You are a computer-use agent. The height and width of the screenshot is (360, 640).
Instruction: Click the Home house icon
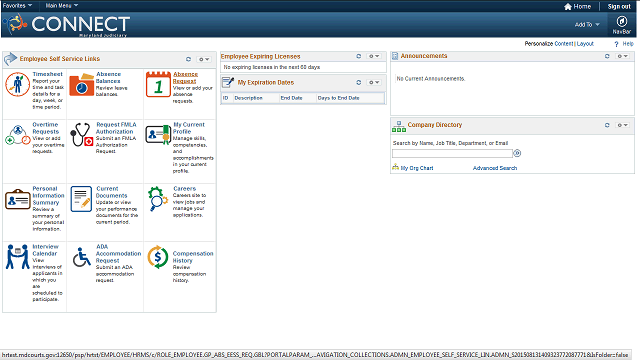[568, 7]
